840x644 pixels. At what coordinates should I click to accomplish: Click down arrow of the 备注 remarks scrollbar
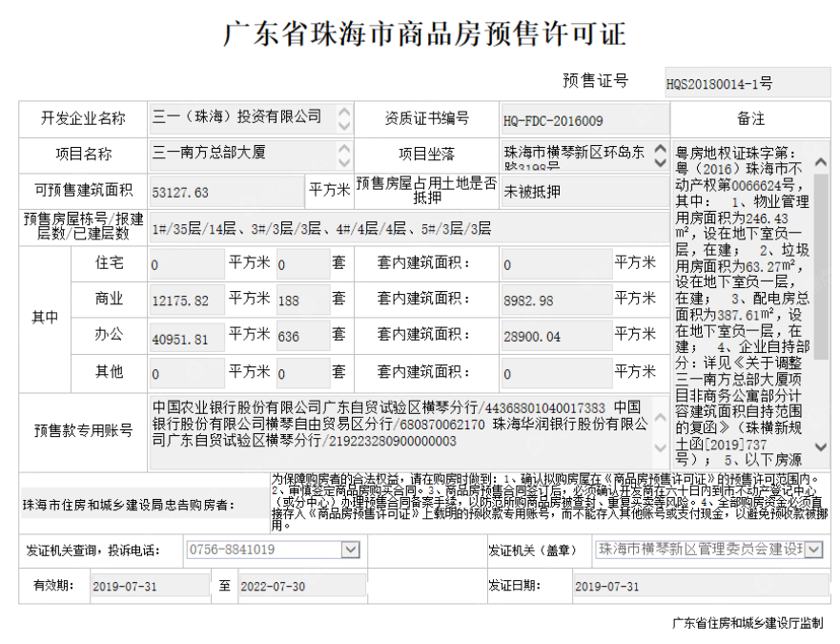(821, 447)
